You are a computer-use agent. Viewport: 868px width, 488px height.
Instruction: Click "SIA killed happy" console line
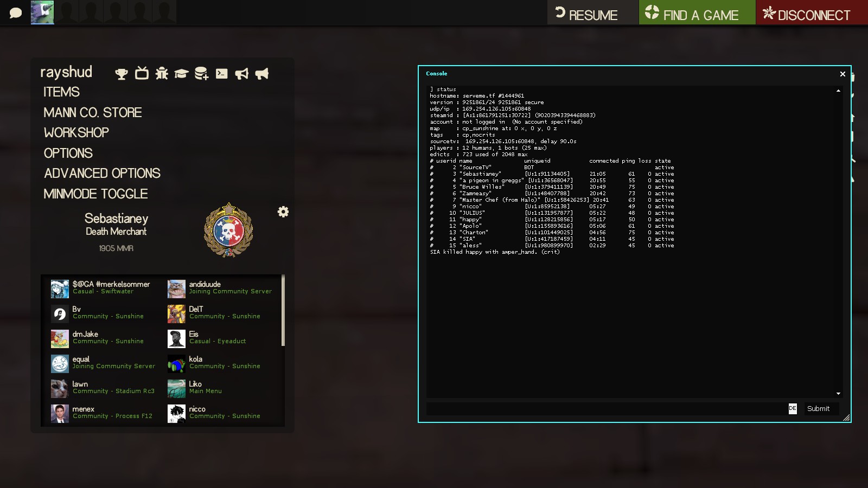coord(494,252)
